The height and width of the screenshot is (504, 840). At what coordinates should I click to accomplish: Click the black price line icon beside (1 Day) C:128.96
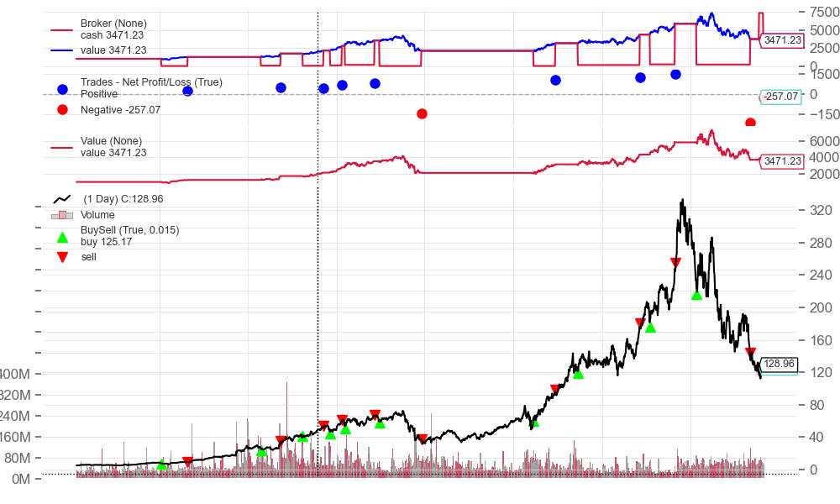tap(62, 200)
